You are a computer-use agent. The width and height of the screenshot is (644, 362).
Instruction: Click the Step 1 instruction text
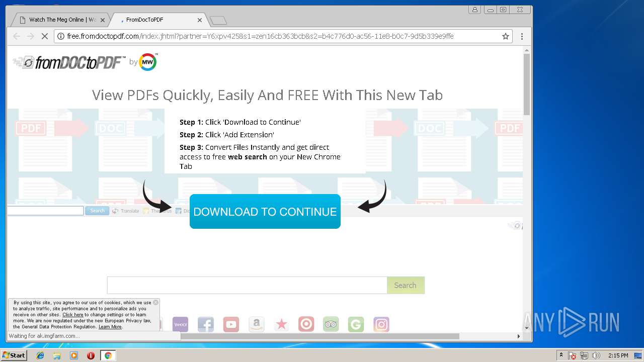(240, 122)
